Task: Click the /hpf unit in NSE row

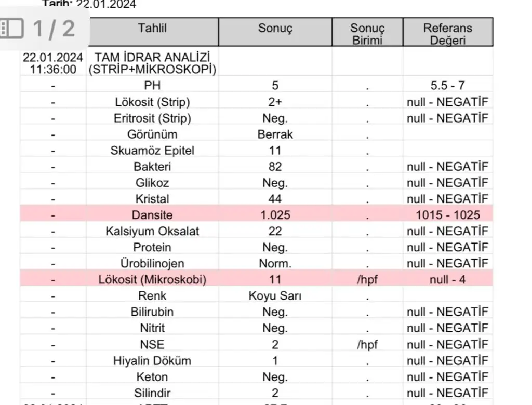Action: tap(367, 345)
